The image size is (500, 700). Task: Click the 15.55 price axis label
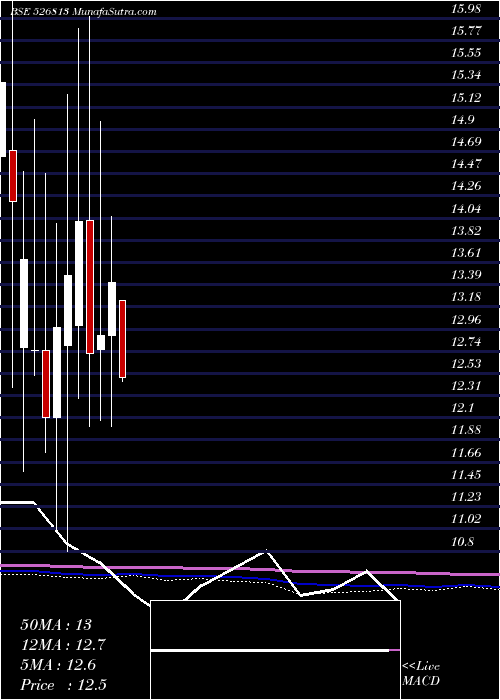click(466, 53)
